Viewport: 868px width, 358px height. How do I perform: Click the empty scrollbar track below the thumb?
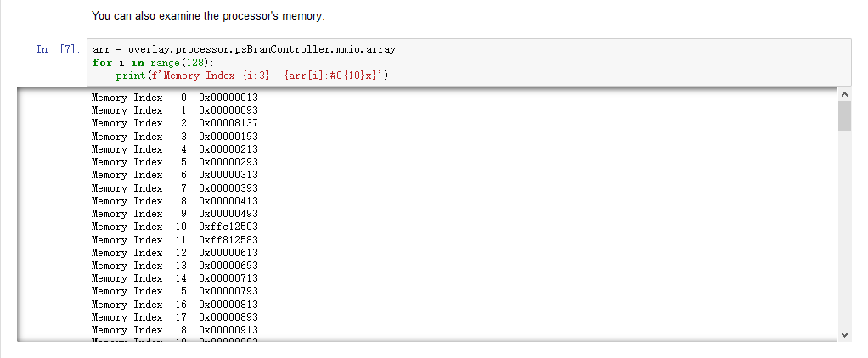pos(844,229)
